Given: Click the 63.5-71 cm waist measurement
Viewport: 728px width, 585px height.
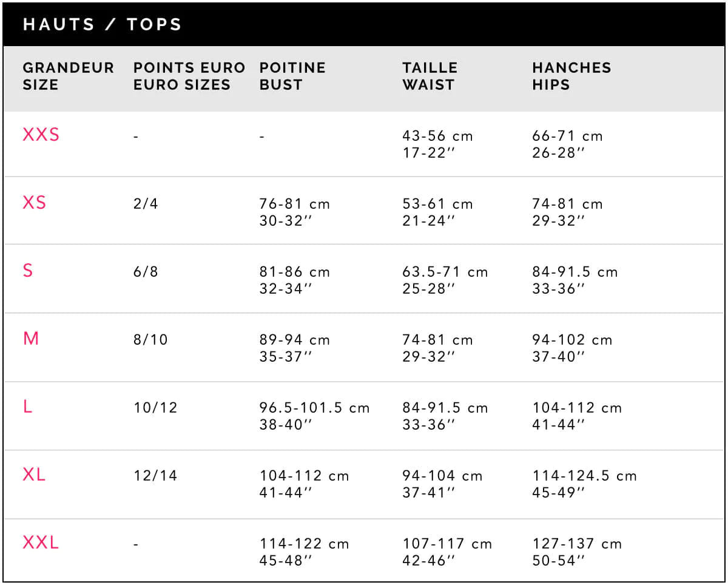Looking at the screenshot, I should [445, 272].
